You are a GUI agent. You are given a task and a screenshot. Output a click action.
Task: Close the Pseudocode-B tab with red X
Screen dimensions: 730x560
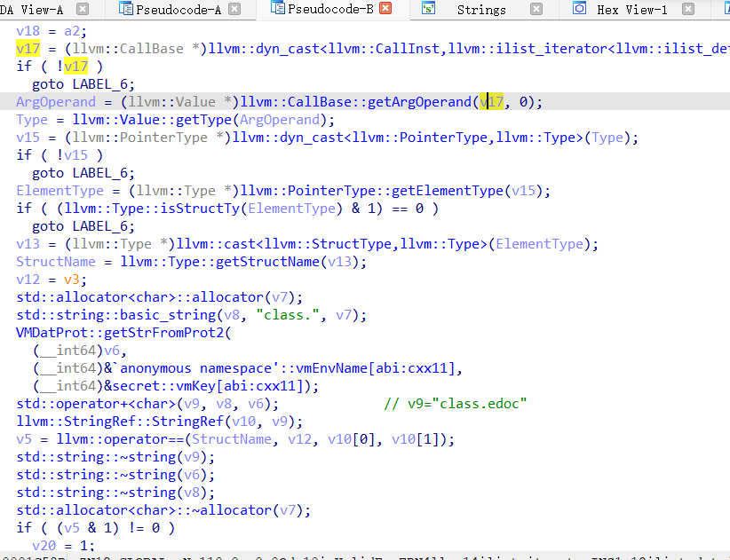pyautogui.click(x=386, y=9)
